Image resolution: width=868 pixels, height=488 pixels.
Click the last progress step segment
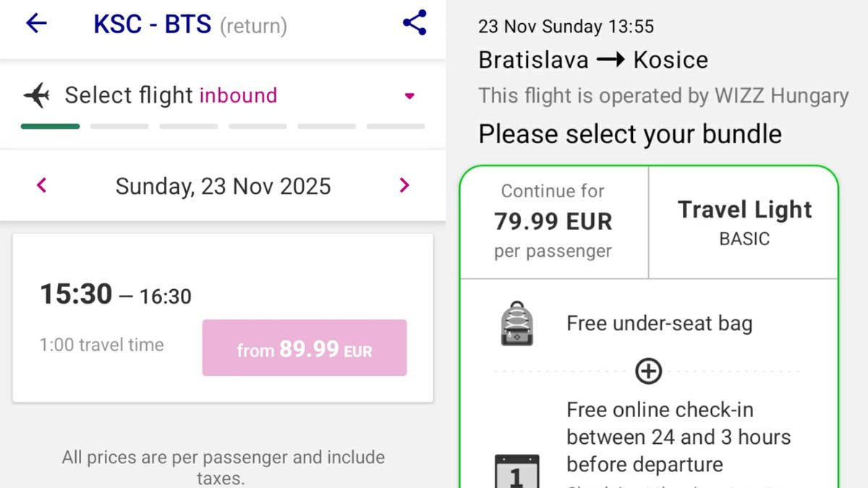(396, 127)
